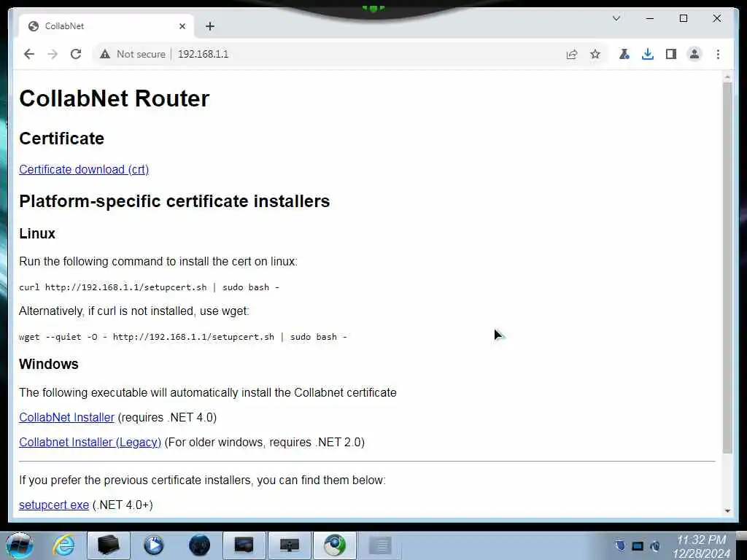Minimize the Chrome window
This screenshot has height=560, width=747.
(x=650, y=18)
